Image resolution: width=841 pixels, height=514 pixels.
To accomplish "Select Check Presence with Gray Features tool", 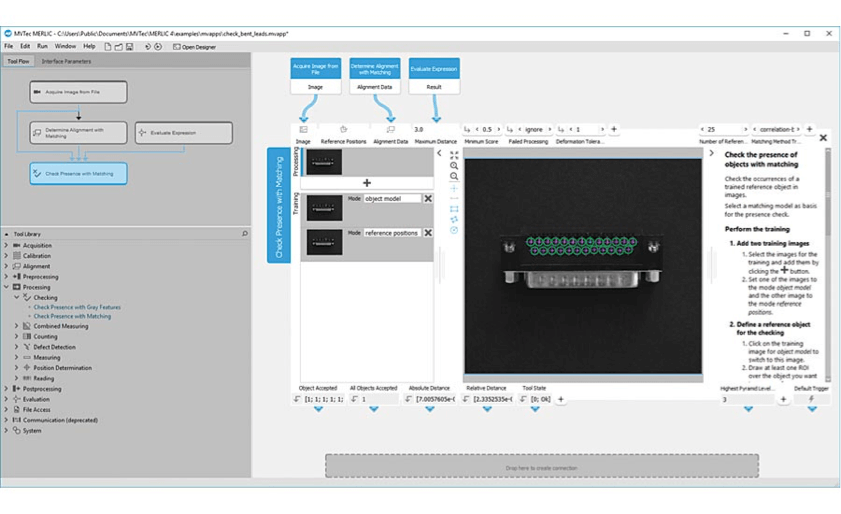I will (x=77, y=307).
